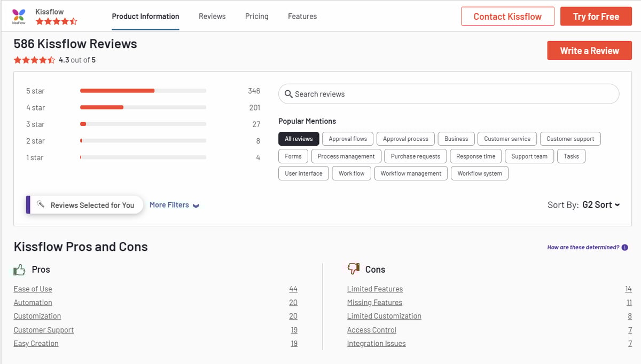This screenshot has height=364, width=641.
Task: Toggle the All reviews filter chip
Action: click(x=298, y=138)
